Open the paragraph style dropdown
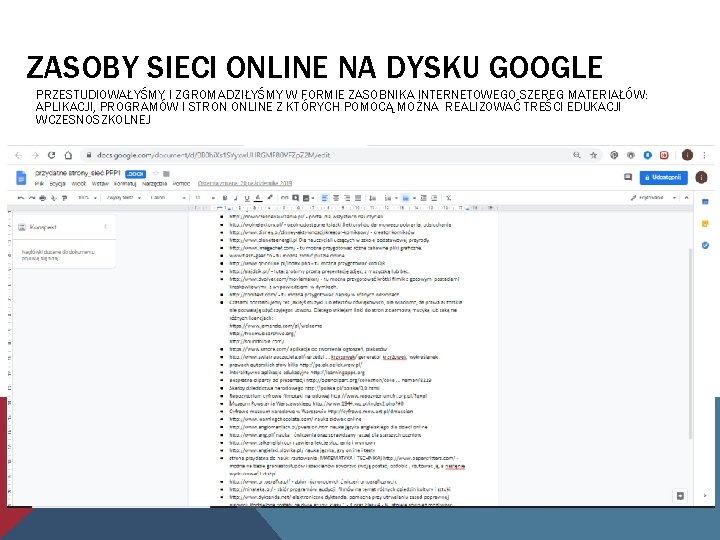The height and width of the screenshot is (540, 720). tap(123, 198)
